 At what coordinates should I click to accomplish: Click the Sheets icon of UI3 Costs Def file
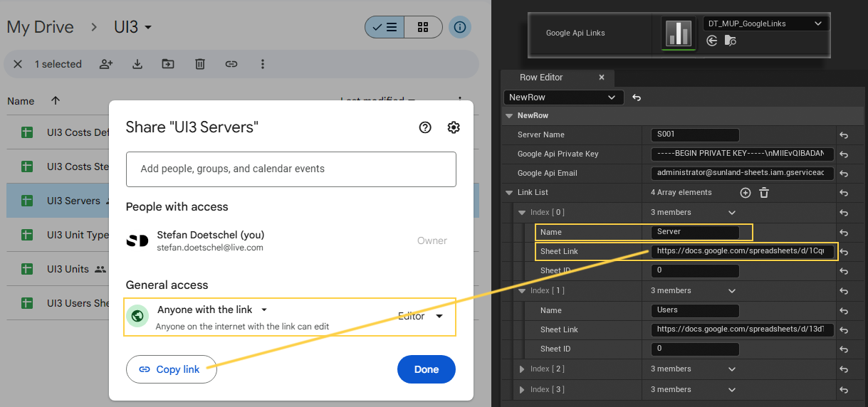click(27, 132)
